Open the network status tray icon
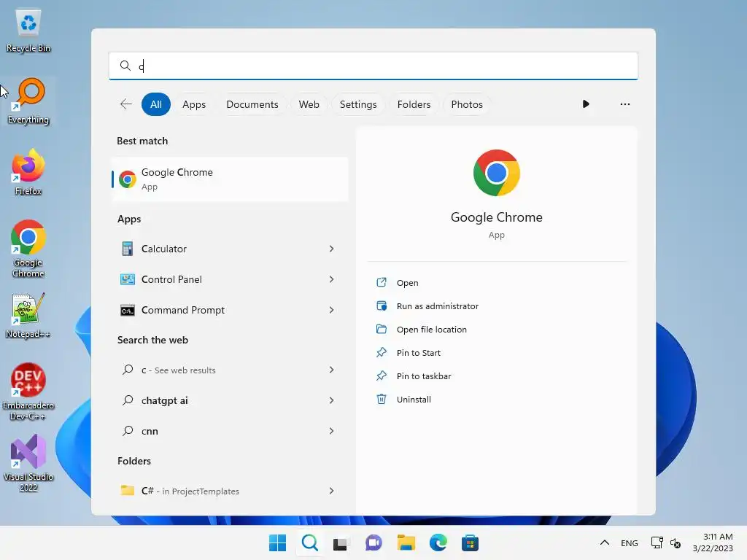This screenshot has height=560, width=747. click(657, 542)
